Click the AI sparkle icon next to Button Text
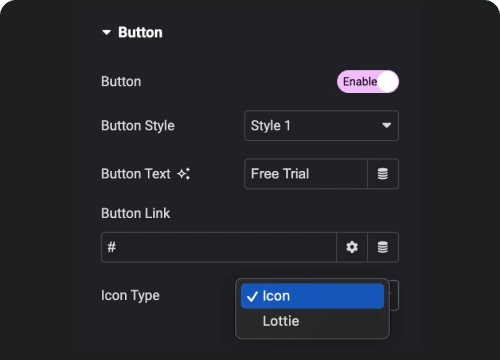Viewport: 500px width, 360px height. coord(184,174)
